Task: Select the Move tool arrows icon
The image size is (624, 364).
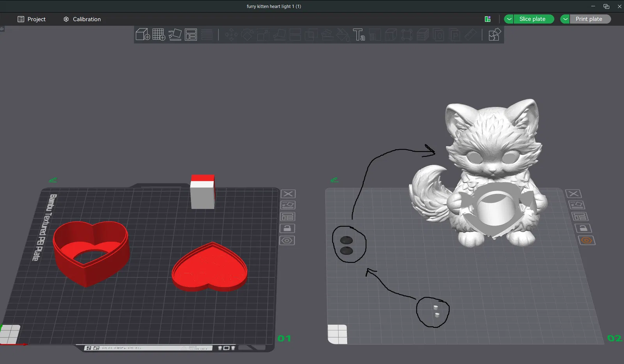Action: pos(231,35)
